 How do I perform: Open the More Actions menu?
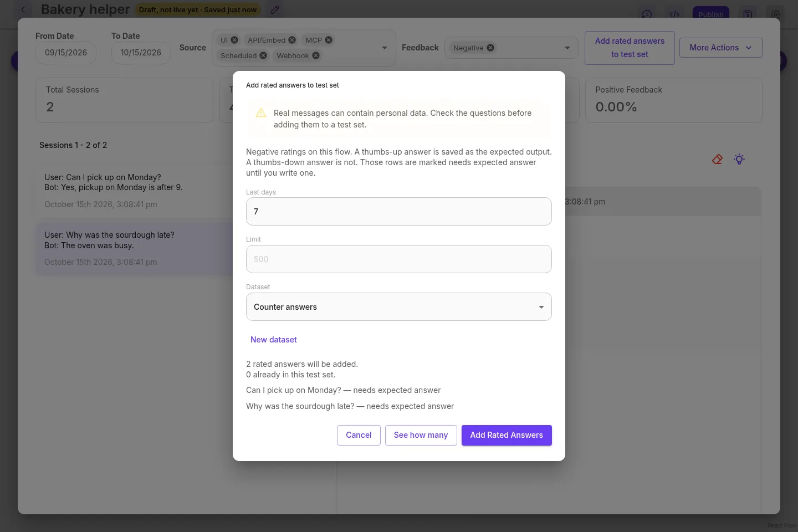coord(720,48)
